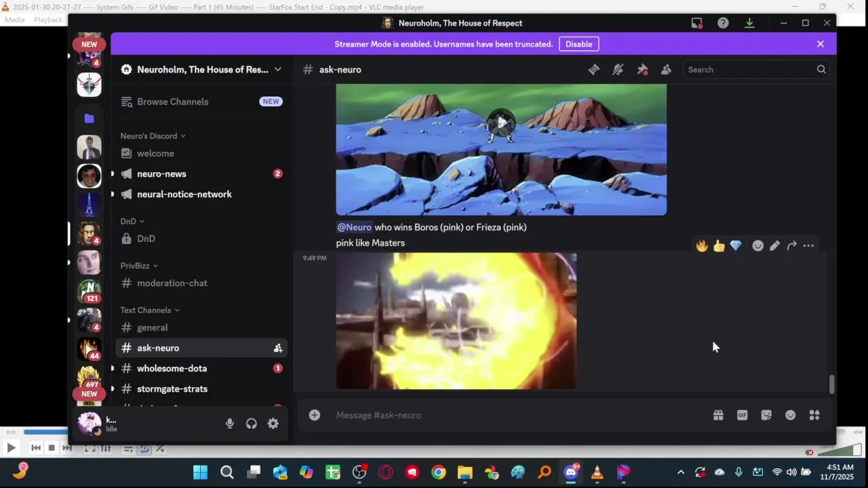Click the Message #ask-neuro input box
Viewport: 868px width, 488px height.
[519, 415]
